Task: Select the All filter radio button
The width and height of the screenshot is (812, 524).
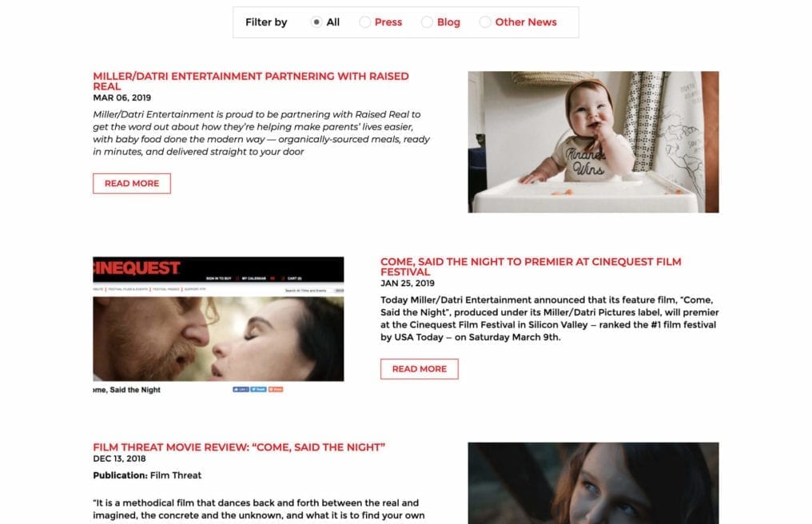Action: point(316,22)
